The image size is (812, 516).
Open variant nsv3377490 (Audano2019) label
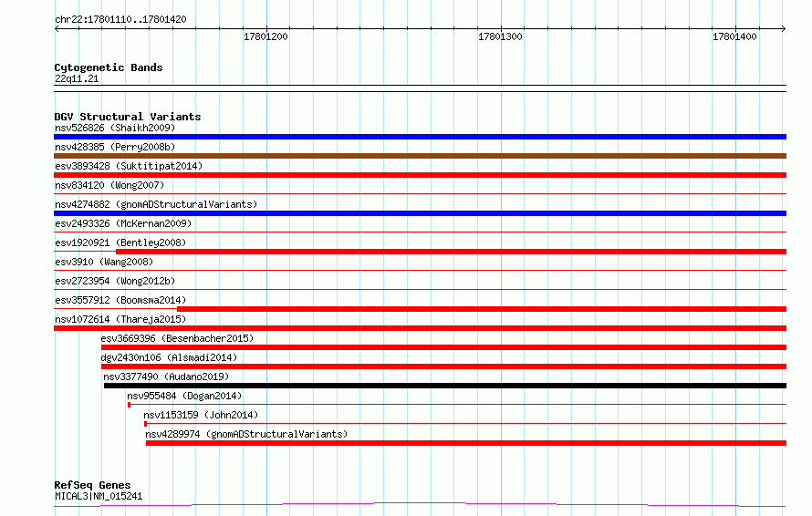166,377
